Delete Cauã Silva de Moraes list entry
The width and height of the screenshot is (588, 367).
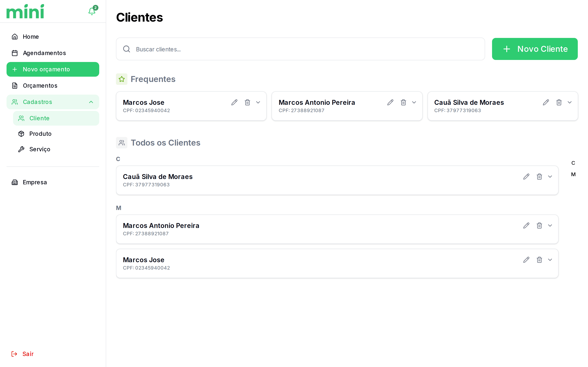coord(539,177)
